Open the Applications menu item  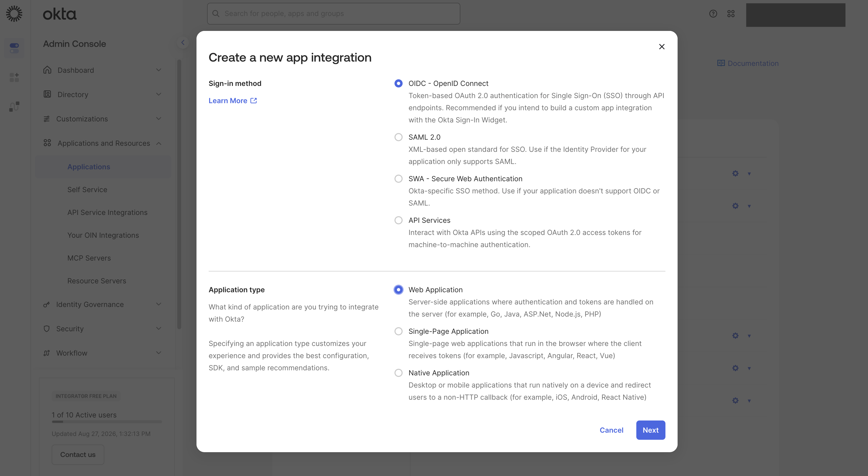click(103, 167)
